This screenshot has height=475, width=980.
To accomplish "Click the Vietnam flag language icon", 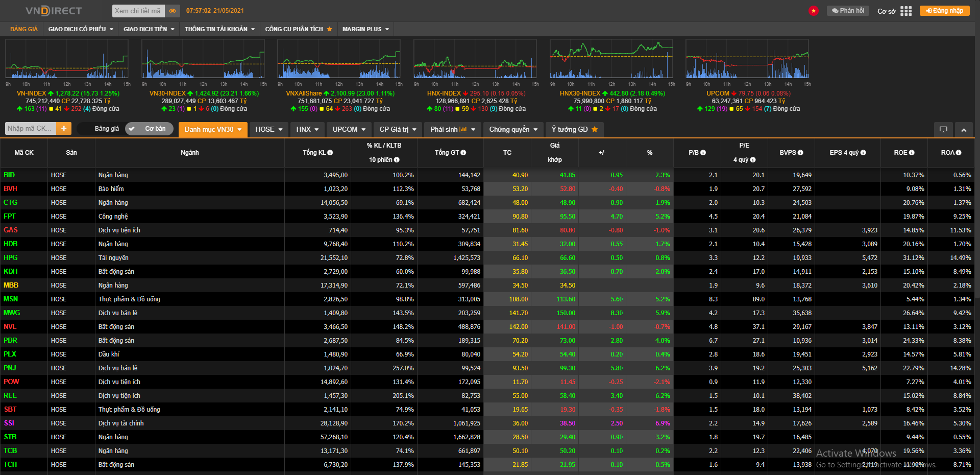I will point(813,11).
